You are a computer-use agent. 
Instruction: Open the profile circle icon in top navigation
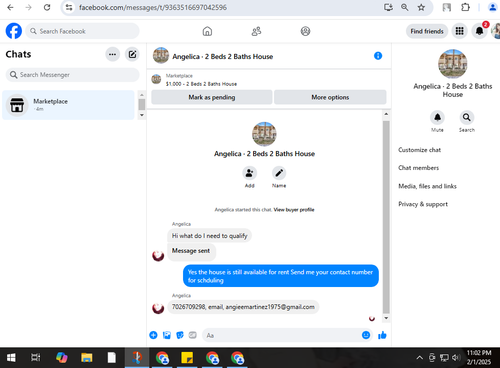point(305,31)
